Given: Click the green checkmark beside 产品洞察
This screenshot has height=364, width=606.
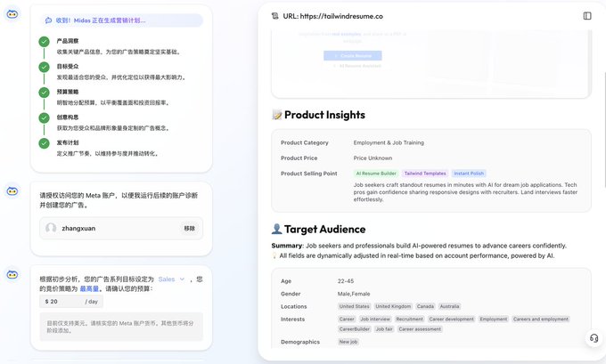Looking at the screenshot, I should click(45, 42).
